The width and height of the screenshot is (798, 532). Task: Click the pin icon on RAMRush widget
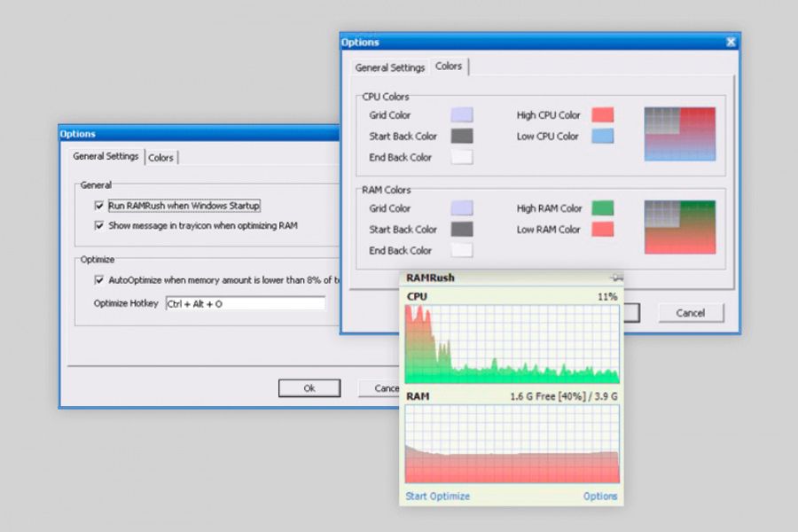click(616, 278)
